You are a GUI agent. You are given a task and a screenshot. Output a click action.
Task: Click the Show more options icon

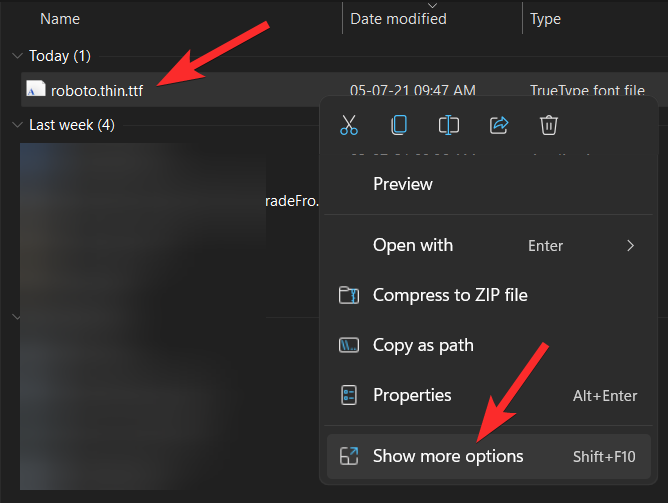click(x=349, y=456)
